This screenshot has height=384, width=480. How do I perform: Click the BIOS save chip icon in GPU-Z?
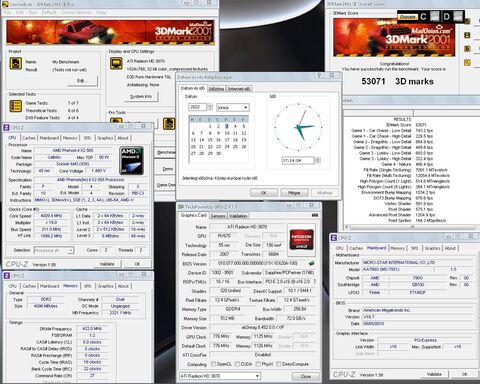[311, 263]
